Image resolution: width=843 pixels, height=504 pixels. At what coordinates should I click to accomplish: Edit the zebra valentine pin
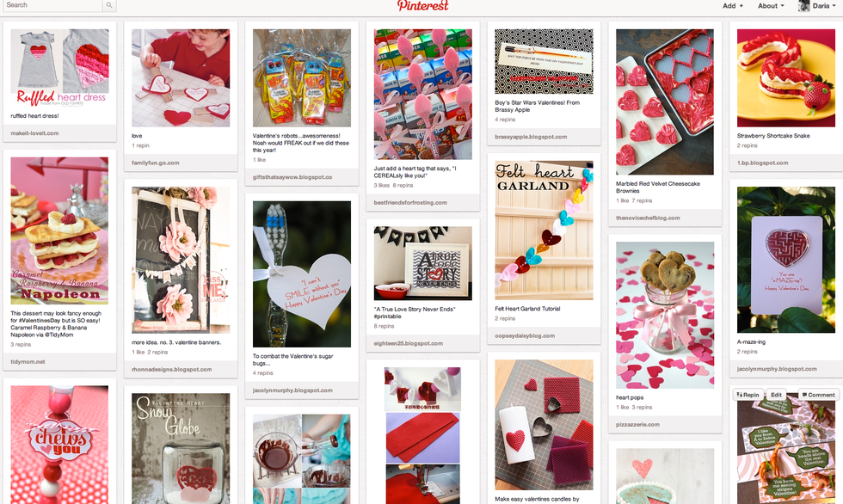pos(776,395)
